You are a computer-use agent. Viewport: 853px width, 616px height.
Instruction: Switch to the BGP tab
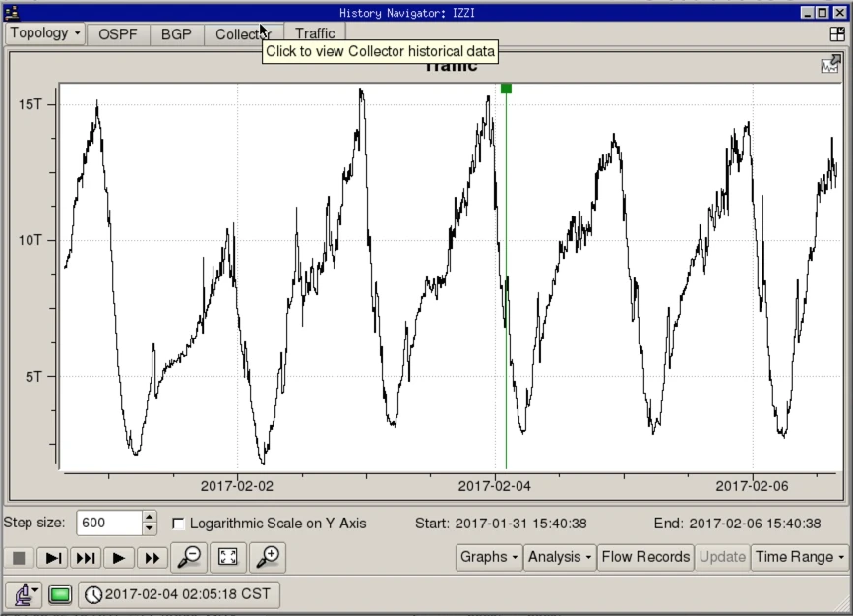[x=176, y=34]
